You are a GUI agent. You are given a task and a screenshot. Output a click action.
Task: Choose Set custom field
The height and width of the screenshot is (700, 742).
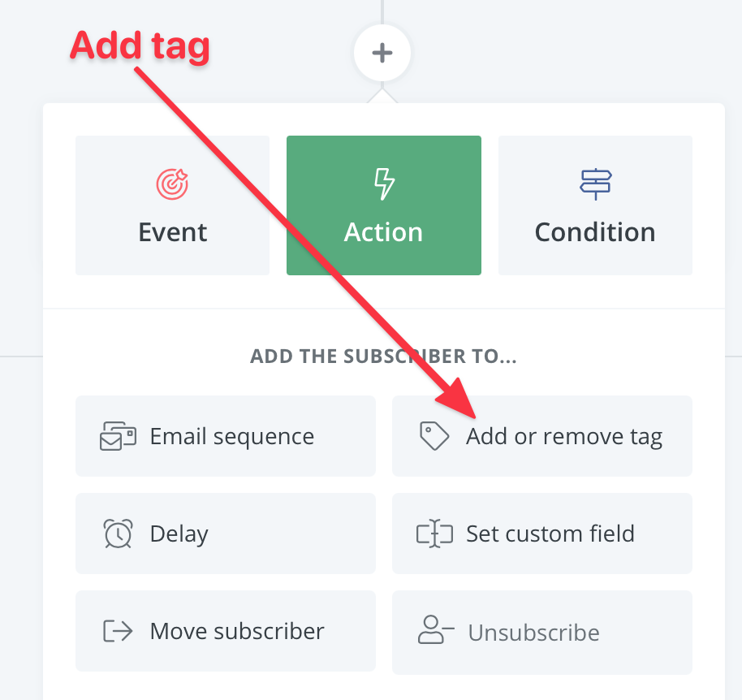point(542,534)
